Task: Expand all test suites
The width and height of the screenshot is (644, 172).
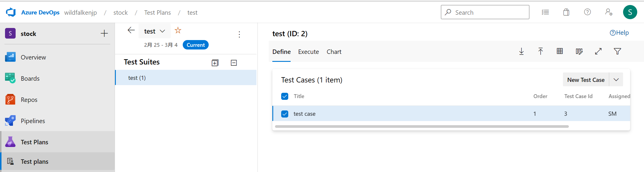Action: pyautogui.click(x=215, y=63)
